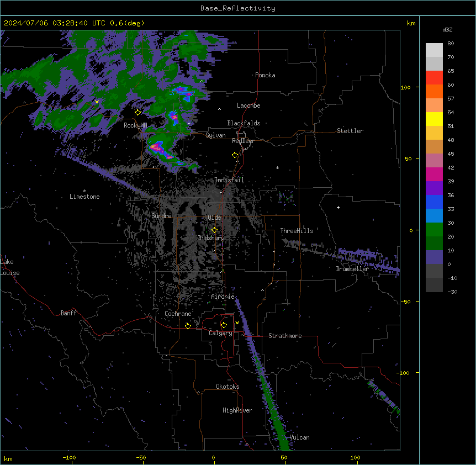Image resolution: width=476 pixels, height=465 pixels.
Task: Select the dBZ legend heading
Action: tap(447, 29)
